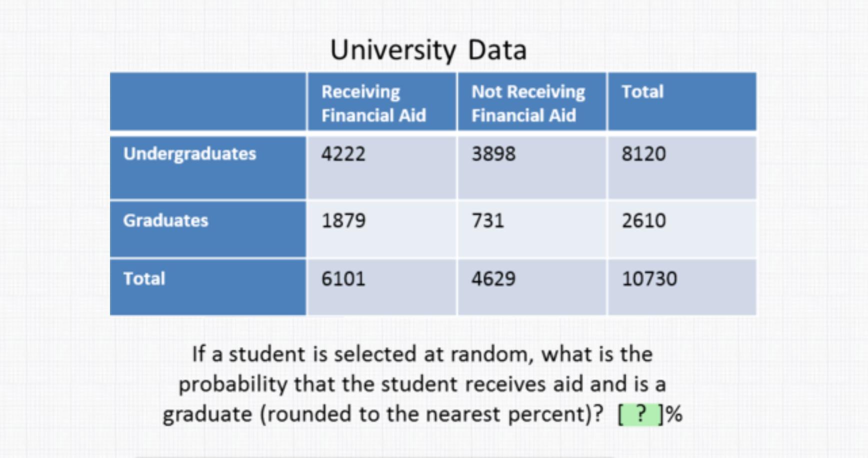Viewport: 868px width, 458px height.
Task: Click the Not Receiving Financial Aid column header
Action: point(532,102)
